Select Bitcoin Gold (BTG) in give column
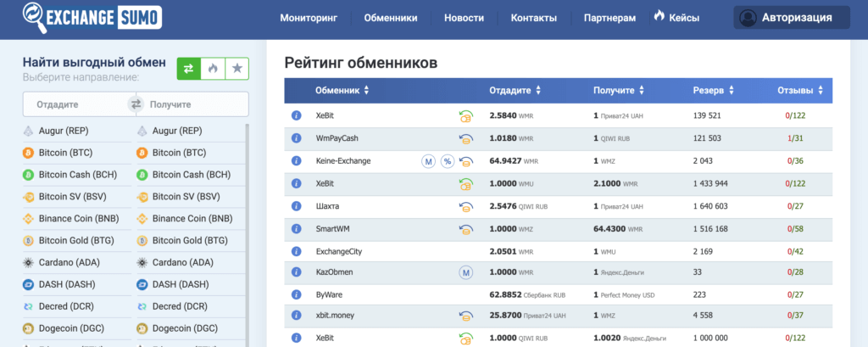Image resolution: width=868 pixels, height=347 pixels. coord(77,241)
